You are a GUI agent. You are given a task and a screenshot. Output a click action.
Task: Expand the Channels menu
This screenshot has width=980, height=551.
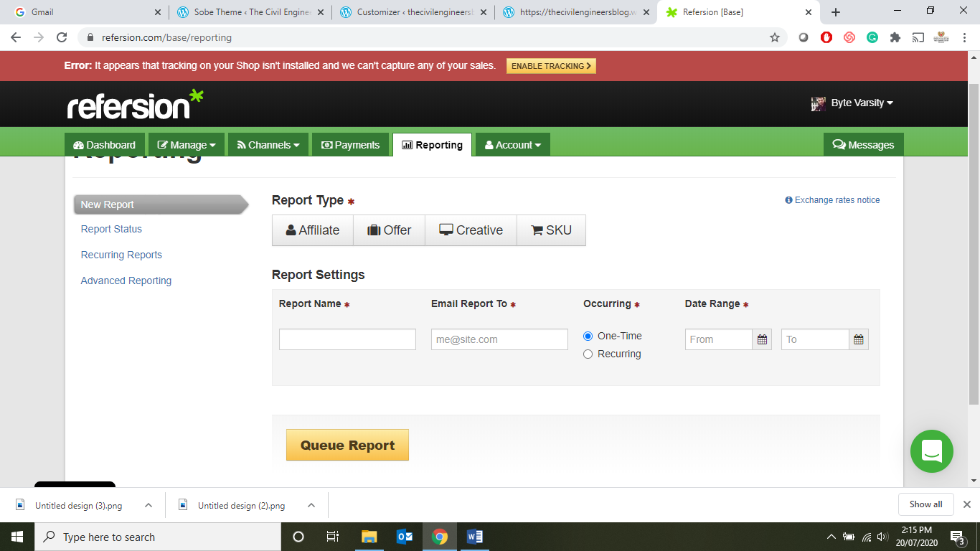[268, 144]
